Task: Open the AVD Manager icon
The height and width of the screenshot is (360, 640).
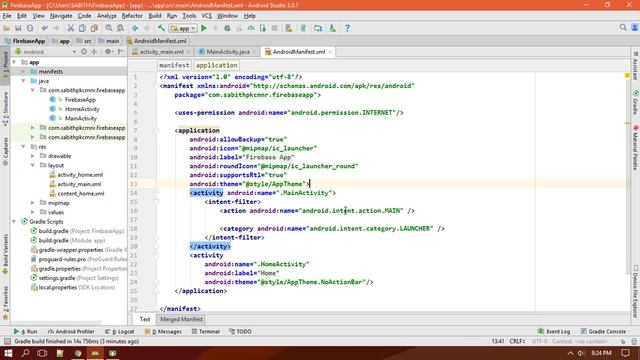Action: click(289, 28)
